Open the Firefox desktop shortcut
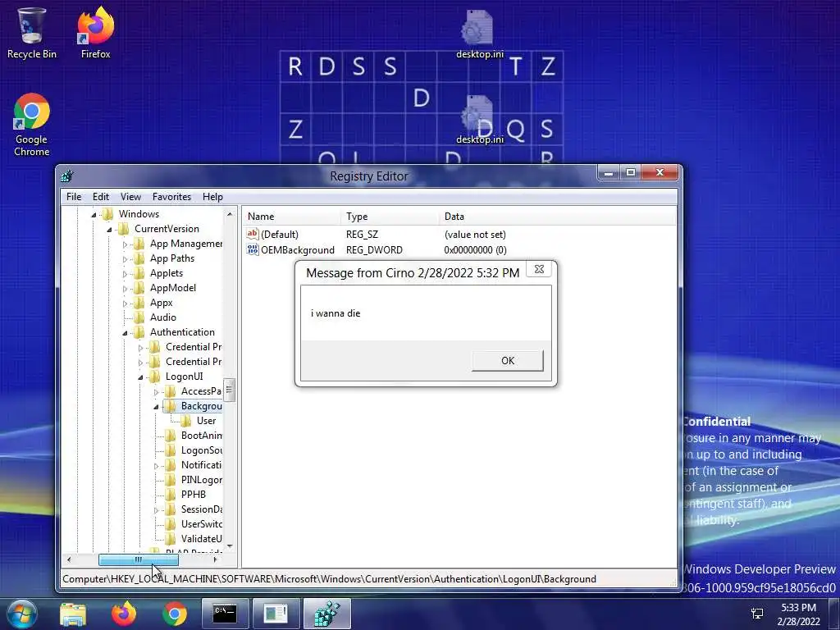 click(95, 33)
